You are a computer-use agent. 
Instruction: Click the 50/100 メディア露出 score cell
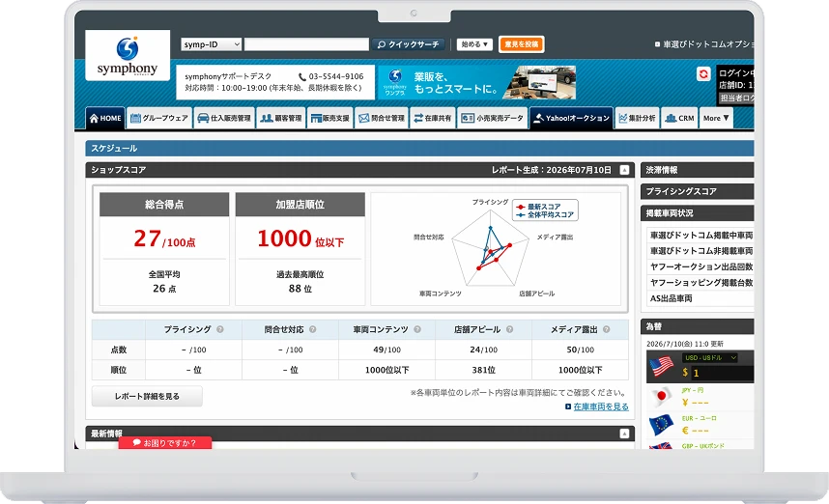580,350
